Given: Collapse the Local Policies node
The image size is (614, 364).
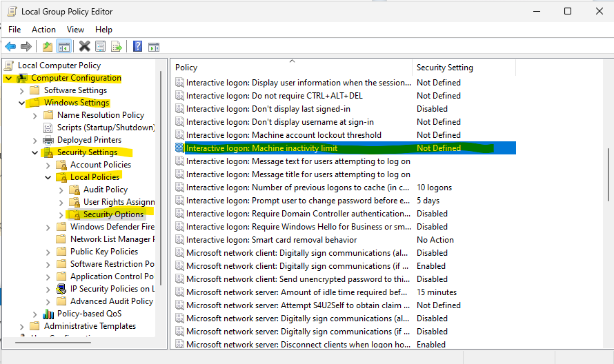Looking at the screenshot, I should point(48,177).
